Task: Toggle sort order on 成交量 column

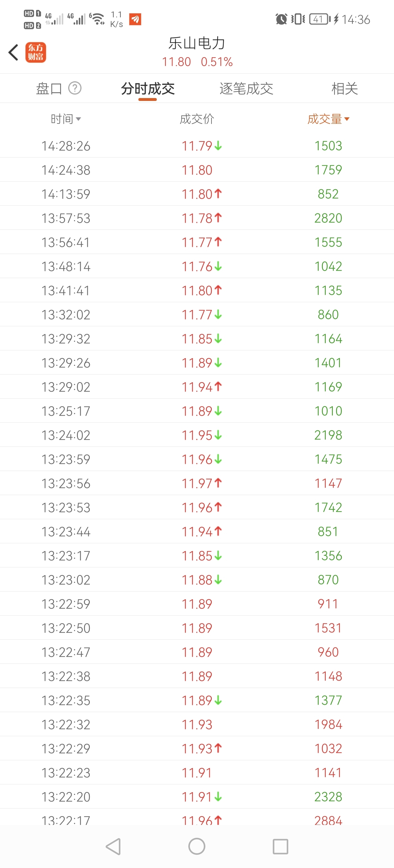Action: click(x=328, y=119)
